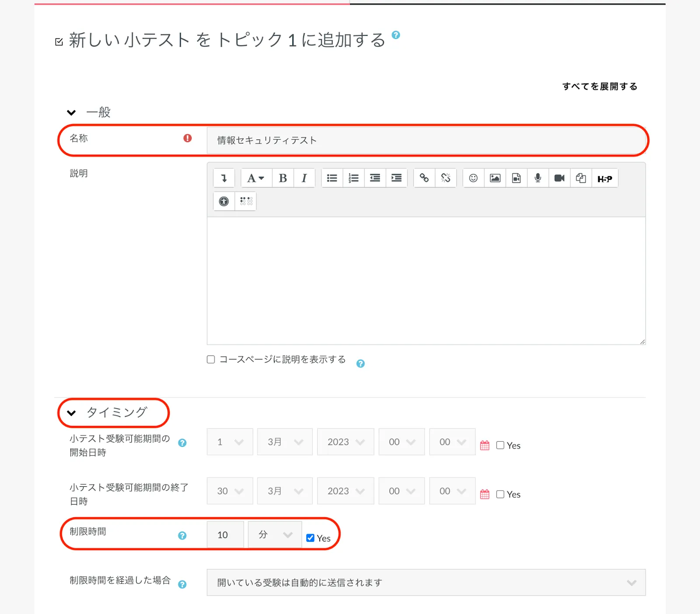This screenshot has height=614, width=700.
Task: Apply italic formatting in the editor toolbar
Action: tap(304, 178)
